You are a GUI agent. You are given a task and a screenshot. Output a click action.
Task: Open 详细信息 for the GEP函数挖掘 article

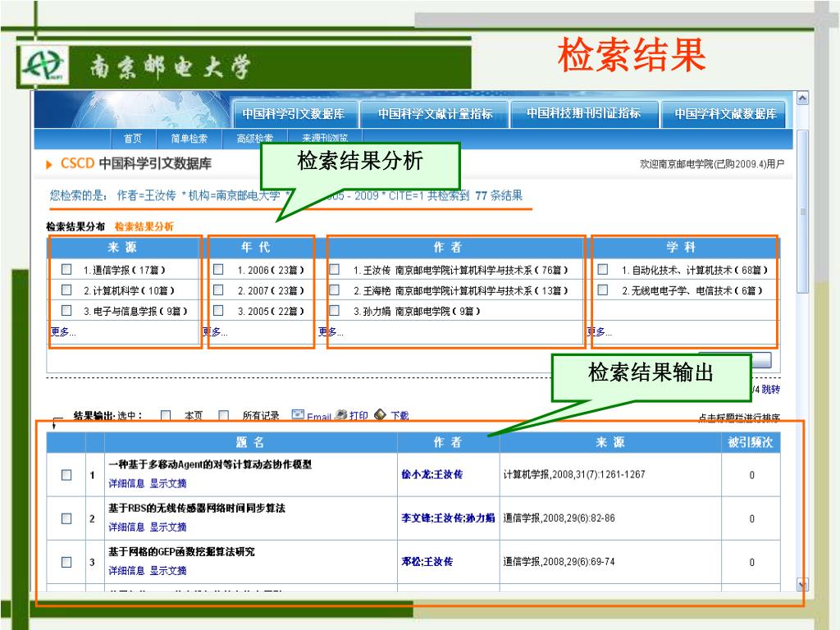point(126,571)
